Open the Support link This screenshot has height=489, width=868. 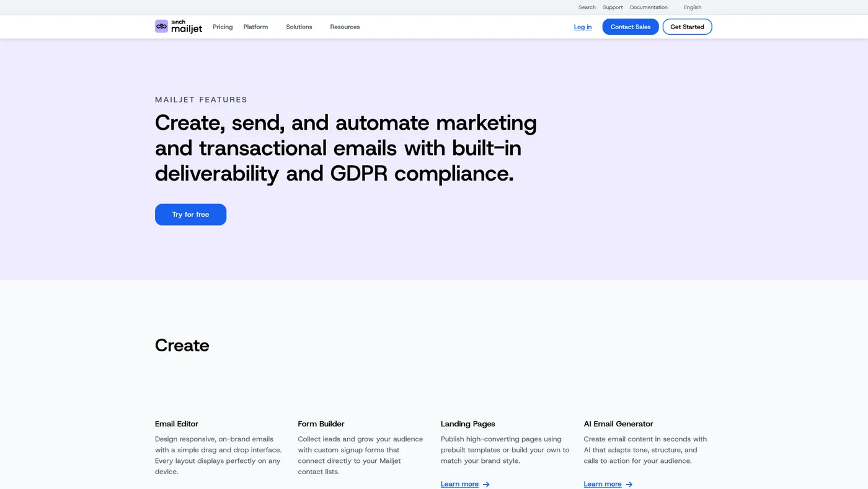pos(613,7)
